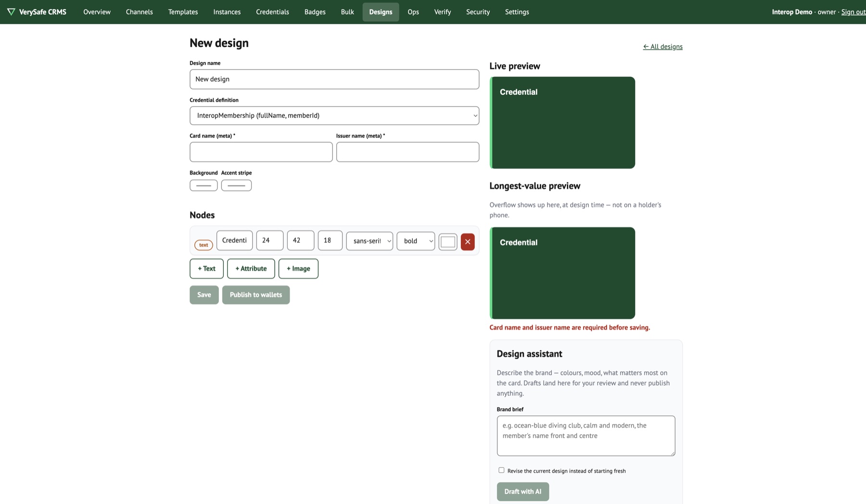Image resolution: width=866 pixels, height=504 pixels.
Task: Edit the node value 24 field
Action: 270,240
